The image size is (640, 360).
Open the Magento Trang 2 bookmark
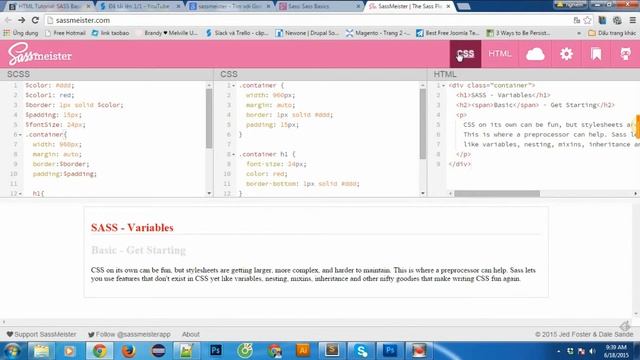(x=378, y=33)
